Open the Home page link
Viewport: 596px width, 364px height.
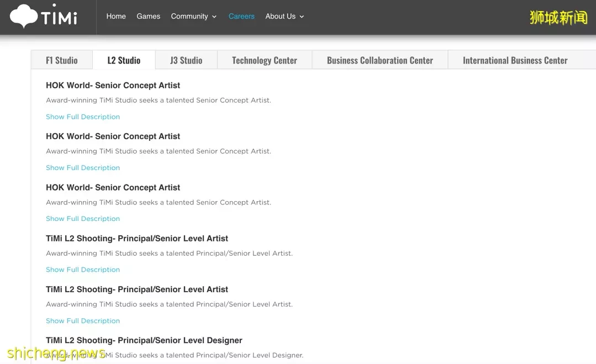116,17
